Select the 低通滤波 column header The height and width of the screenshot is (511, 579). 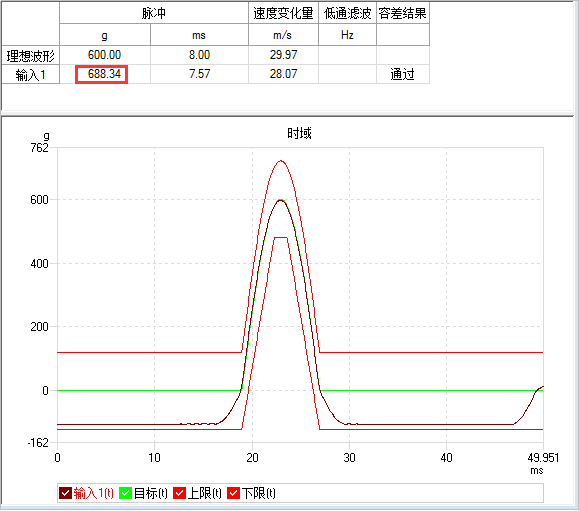[x=347, y=13]
